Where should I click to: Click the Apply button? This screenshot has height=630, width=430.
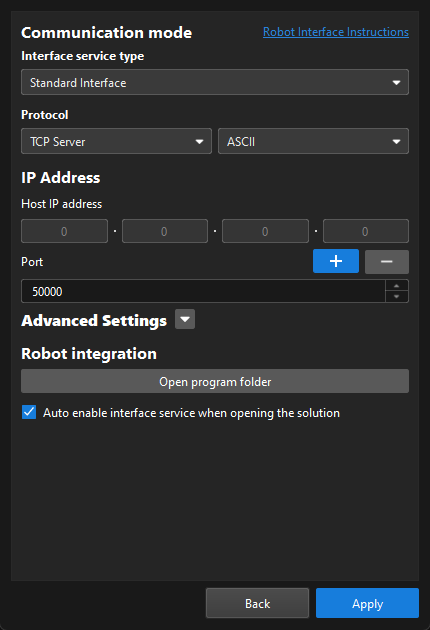[367, 603]
